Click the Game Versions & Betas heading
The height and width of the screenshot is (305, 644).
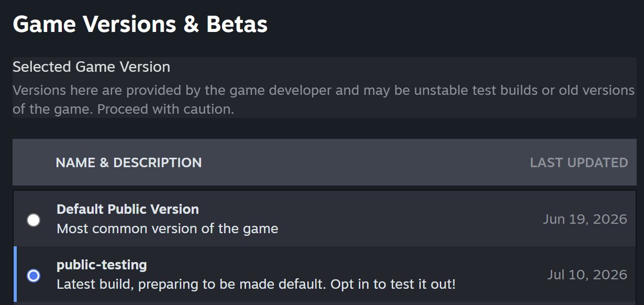click(140, 24)
